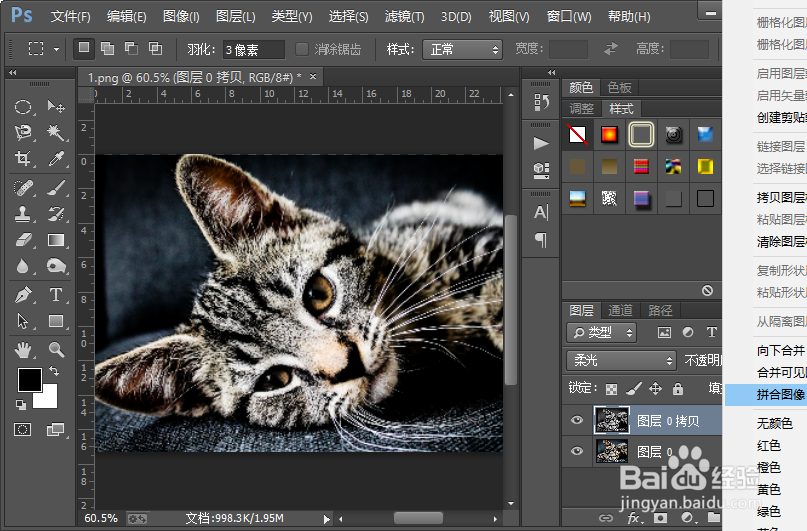The width and height of the screenshot is (807, 531).
Task: Click New Selection mode button
Action: (x=83, y=48)
